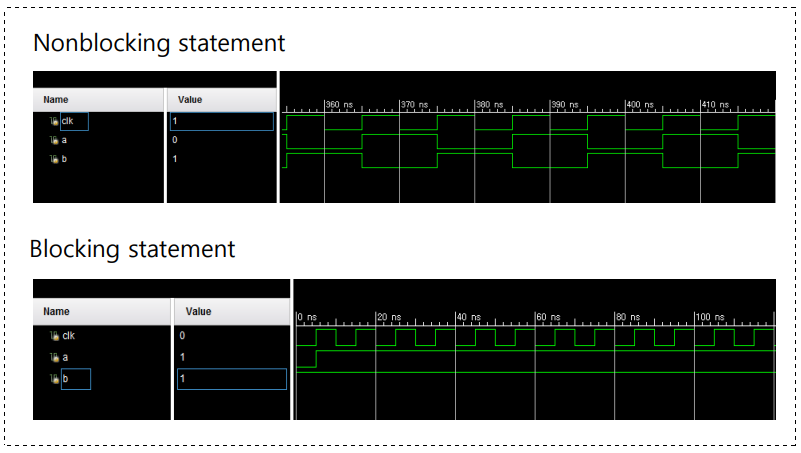Viewport: 801px width, 453px height.
Task: Click the 'Nonblocking statement' heading text
Action: [159, 43]
